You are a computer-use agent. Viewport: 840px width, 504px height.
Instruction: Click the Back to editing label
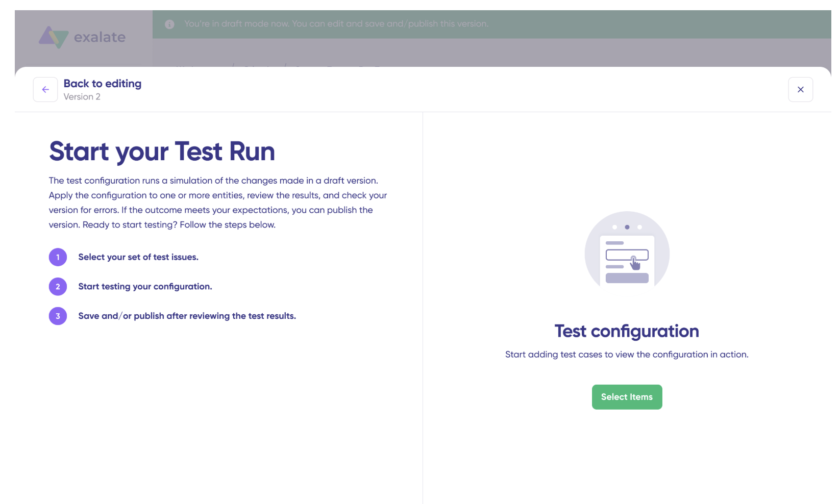click(x=103, y=84)
